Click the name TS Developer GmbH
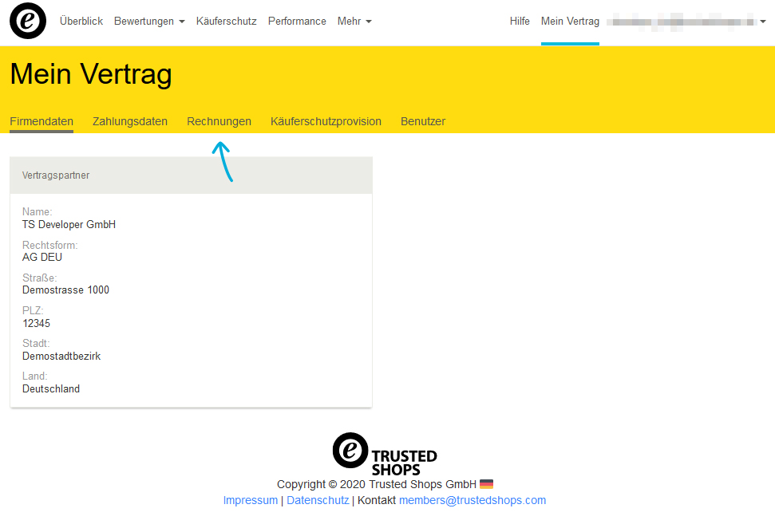Image resolution: width=775 pixels, height=532 pixels. pos(69,224)
